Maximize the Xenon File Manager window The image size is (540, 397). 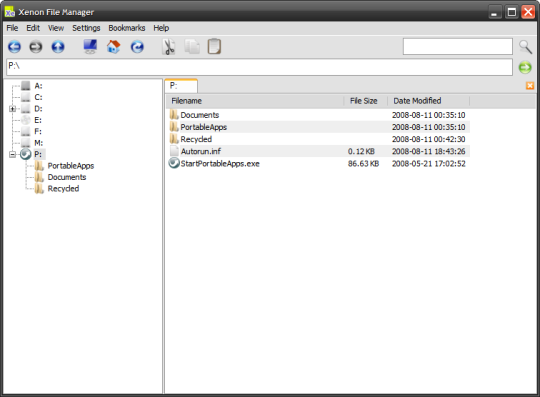tap(512, 12)
